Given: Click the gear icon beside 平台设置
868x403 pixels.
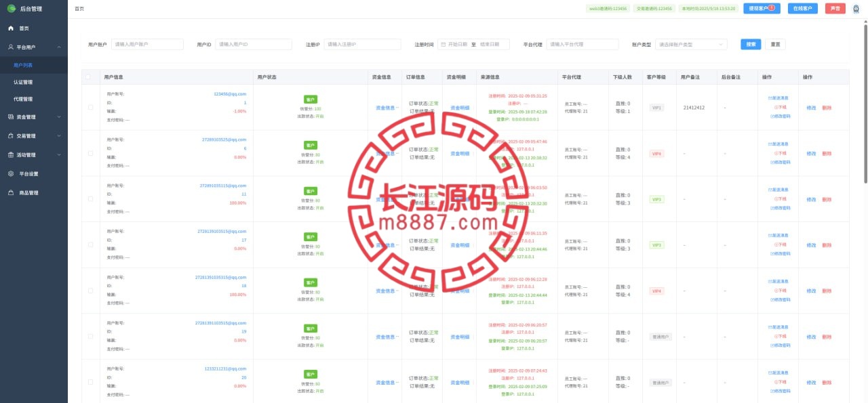Looking at the screenshot, I should (11, 173).
